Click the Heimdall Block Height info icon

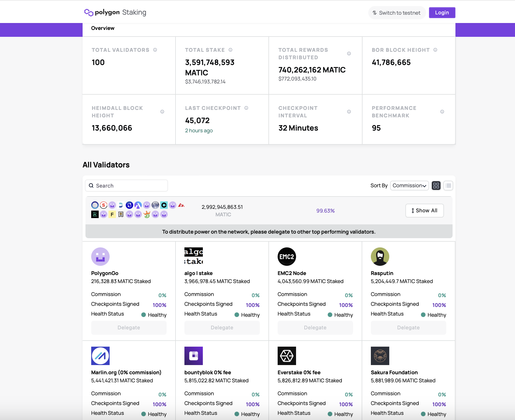(162, 112)
